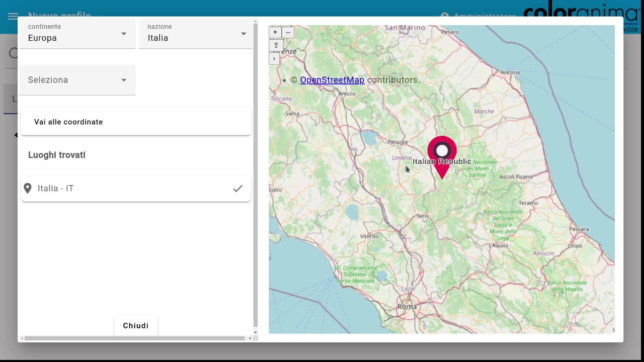Open the hamburger menu icon
This screenshot has width=644, height=362.
(x=13, y=16)
